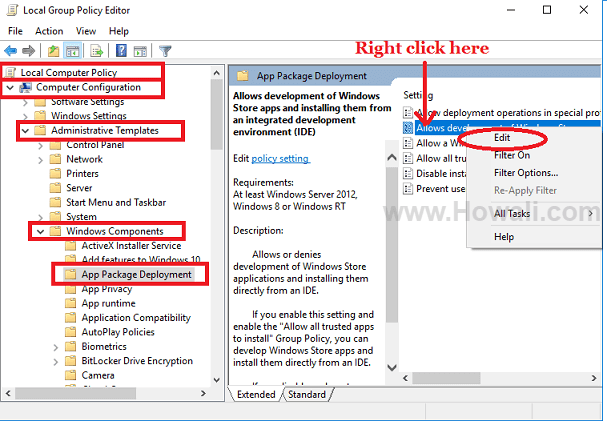Open the Help menu in menu bar
This screenshot has height=421, width=607.
tap(119, 31)
